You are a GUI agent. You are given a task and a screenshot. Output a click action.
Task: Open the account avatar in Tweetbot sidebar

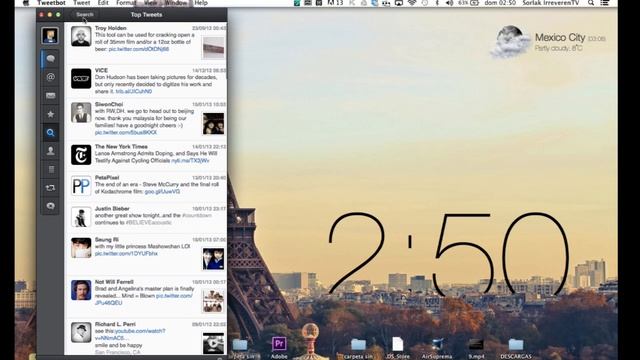[50, 36]
